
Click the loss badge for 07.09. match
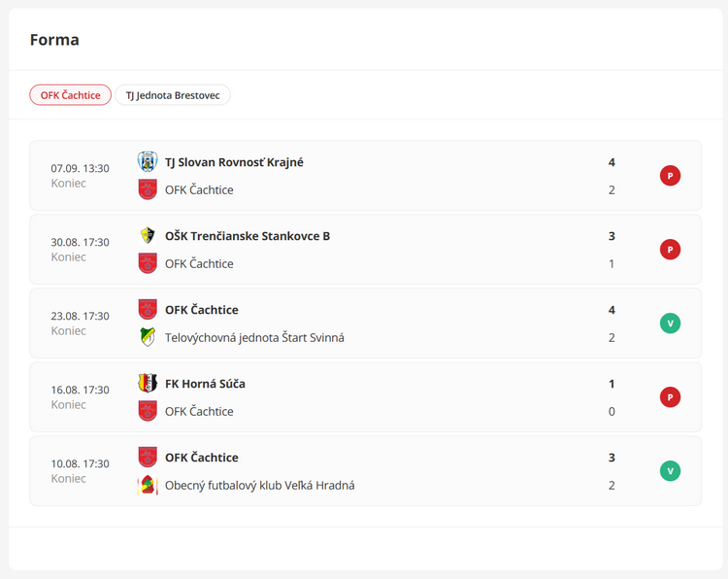click(x=670, y=176)
